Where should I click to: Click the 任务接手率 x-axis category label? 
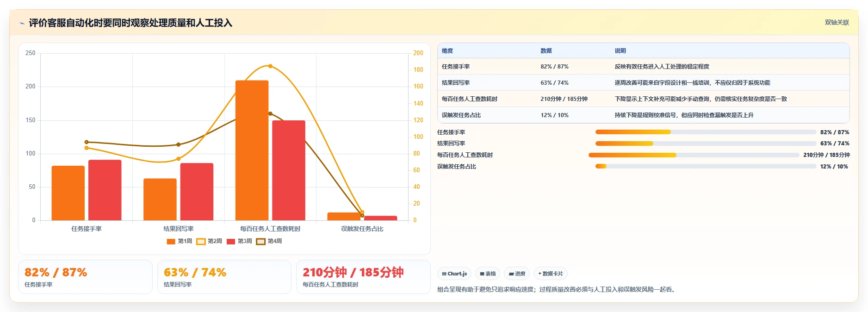point(87,229)
